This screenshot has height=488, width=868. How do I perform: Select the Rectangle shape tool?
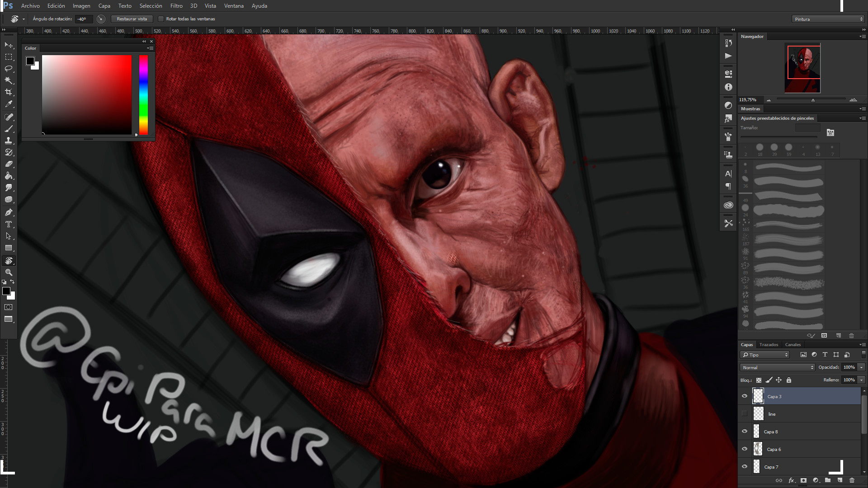click(9, 248)
